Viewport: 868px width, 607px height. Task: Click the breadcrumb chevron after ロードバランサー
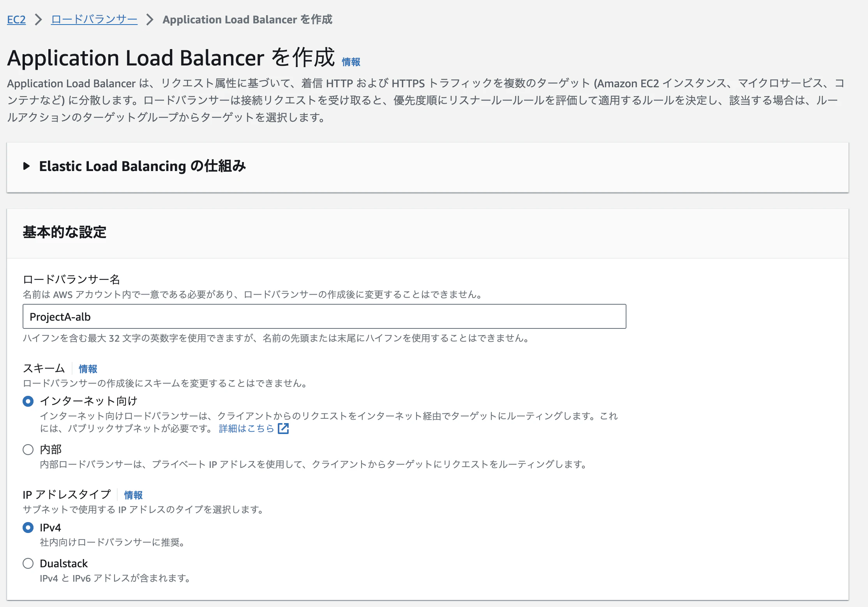(150, 19)
